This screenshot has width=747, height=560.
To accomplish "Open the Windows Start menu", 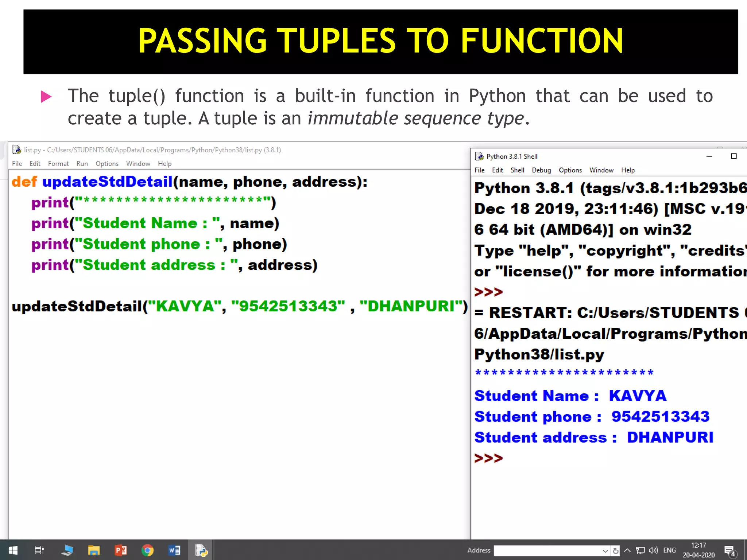I will 13,550.
